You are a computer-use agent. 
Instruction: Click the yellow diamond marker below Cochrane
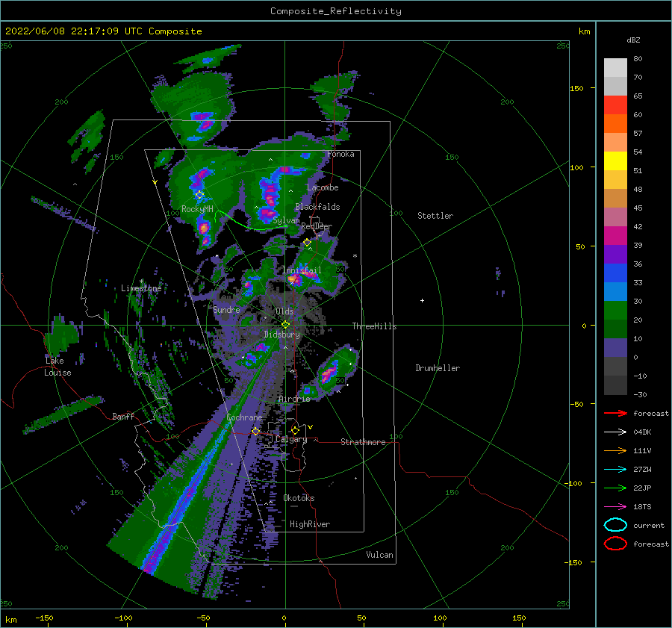click(255, 431)
